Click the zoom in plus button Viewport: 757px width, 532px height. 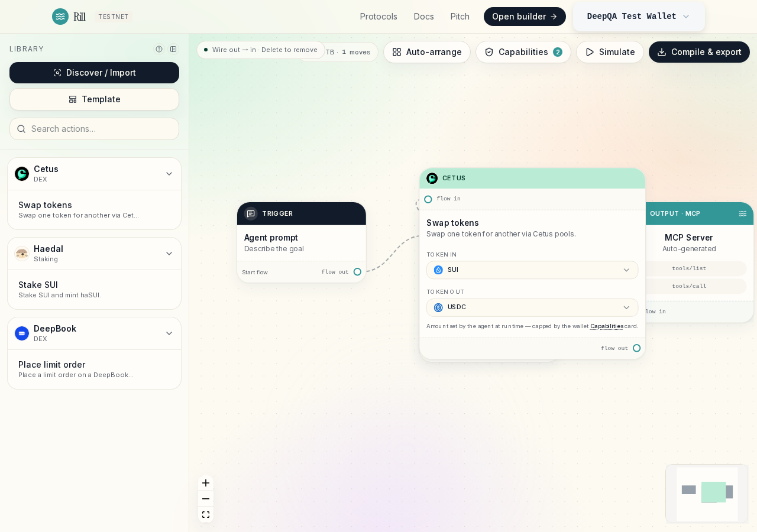pos(206,483)
